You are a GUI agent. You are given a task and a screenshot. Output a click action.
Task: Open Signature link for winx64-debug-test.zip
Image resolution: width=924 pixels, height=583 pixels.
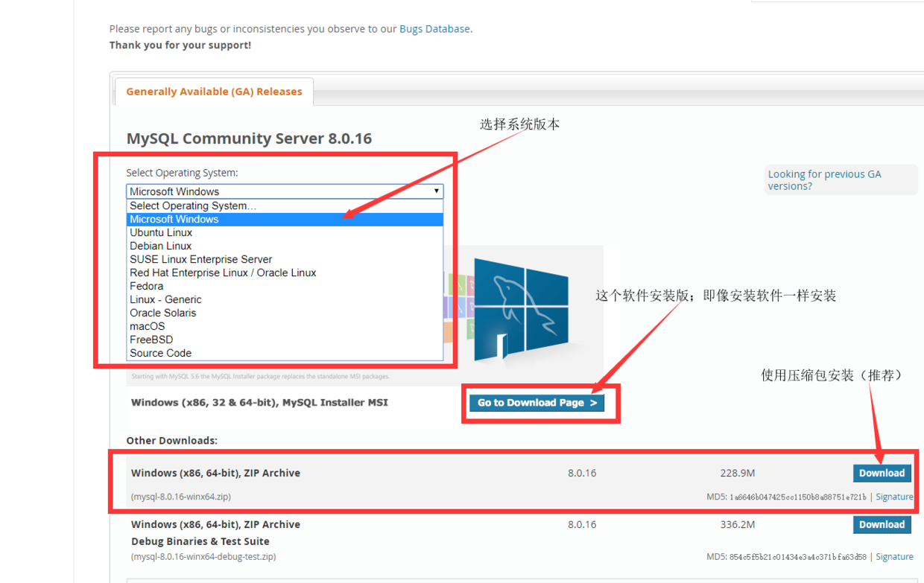point(894,557)
